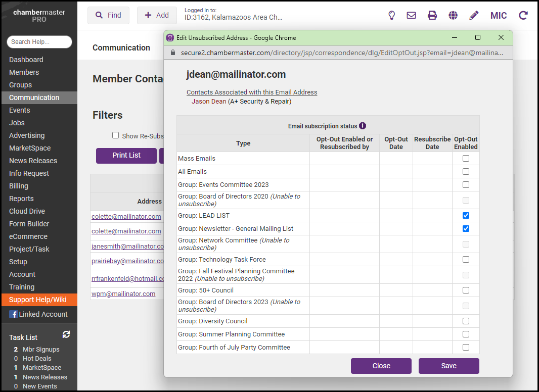Image resolution: width=539 pixels, height=392 pixels.
Task: Refresh the Task List panel
Action: (x=66, y=334)
